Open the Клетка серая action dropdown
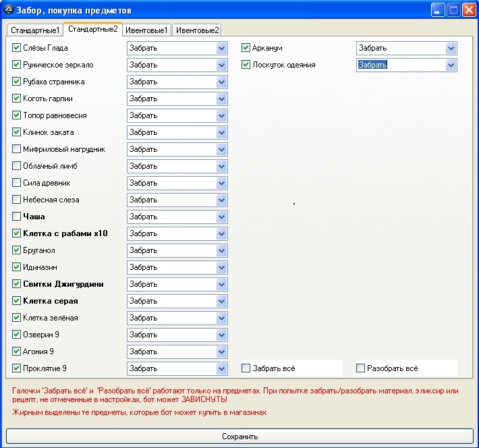The image size is (479, 448). point(222,301)
